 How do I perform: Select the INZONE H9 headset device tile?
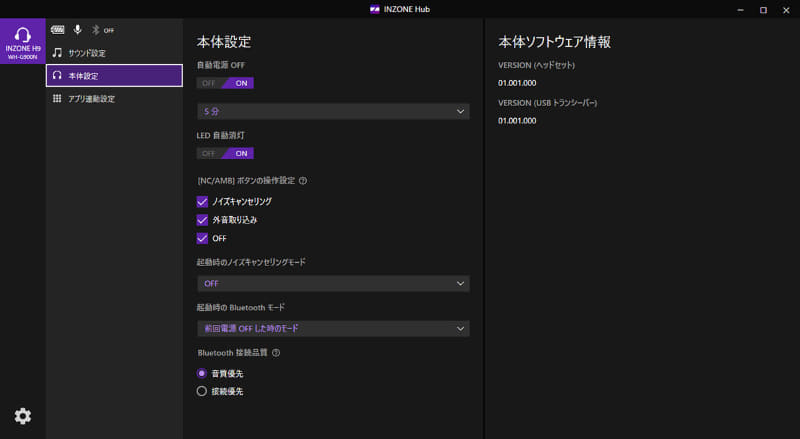coord(22,41)
